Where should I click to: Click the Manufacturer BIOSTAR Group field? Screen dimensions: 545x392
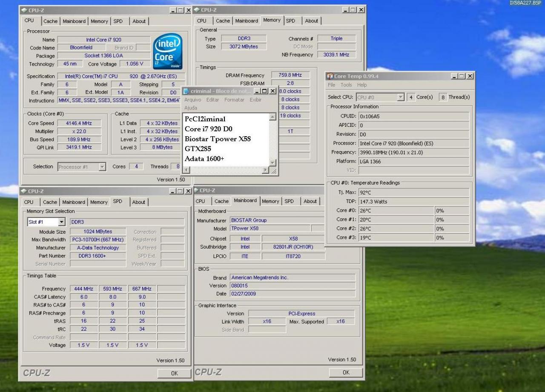tap(277, 220)
